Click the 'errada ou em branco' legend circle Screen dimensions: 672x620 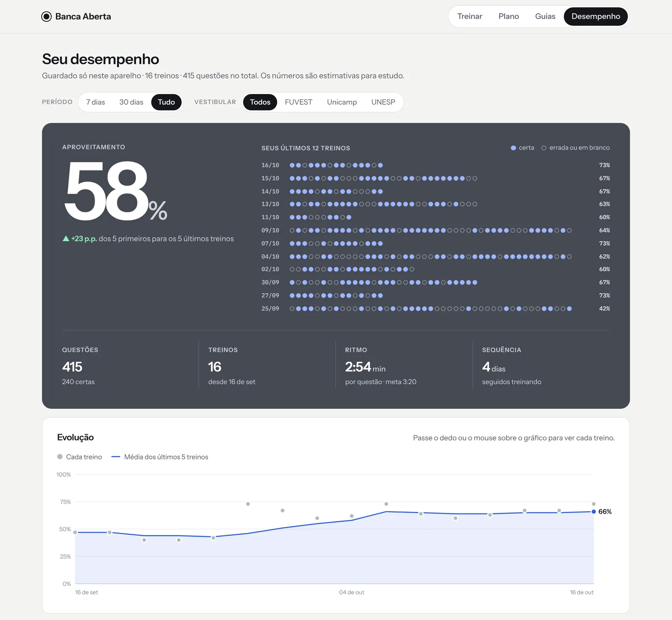coord(544,148)
